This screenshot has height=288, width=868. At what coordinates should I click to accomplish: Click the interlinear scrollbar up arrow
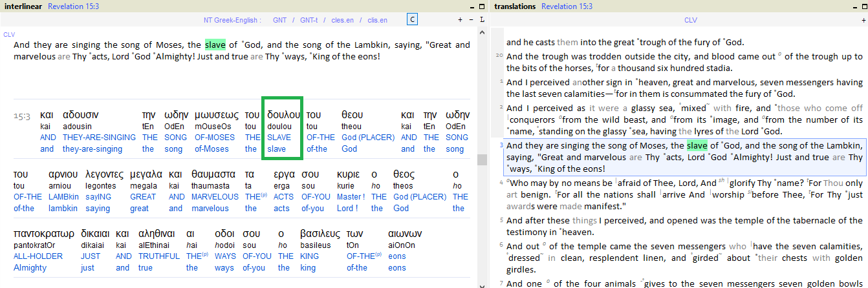(x=482, y=31)
